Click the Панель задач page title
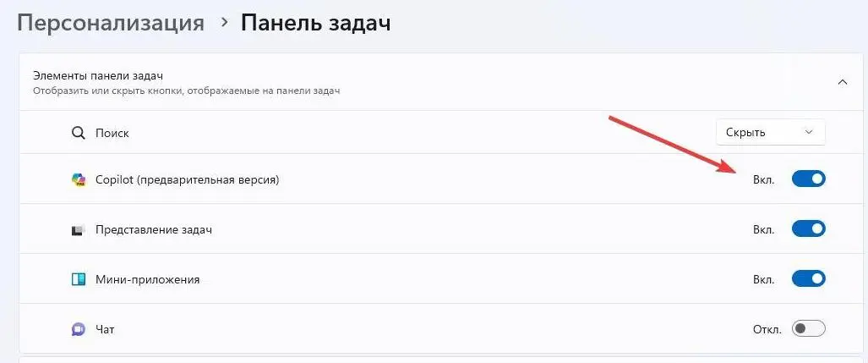Image resolution: width=868 pixels, height=363 pixels. pyautogui.click(x=315, y=23)
